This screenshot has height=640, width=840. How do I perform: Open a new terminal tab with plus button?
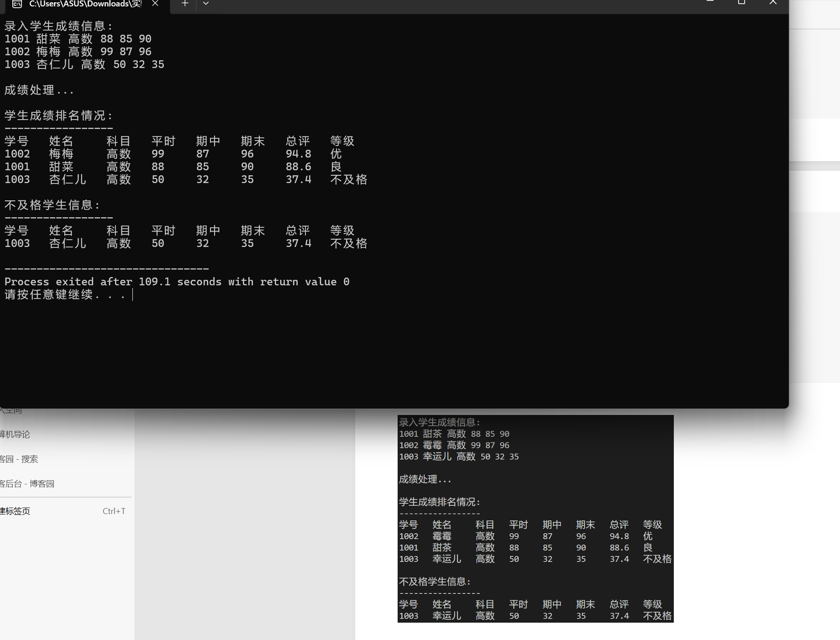click(x=185, y=4)
